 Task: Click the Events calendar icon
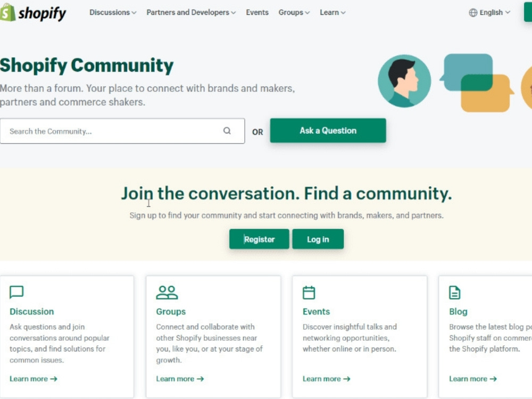(x=309, y=293)
